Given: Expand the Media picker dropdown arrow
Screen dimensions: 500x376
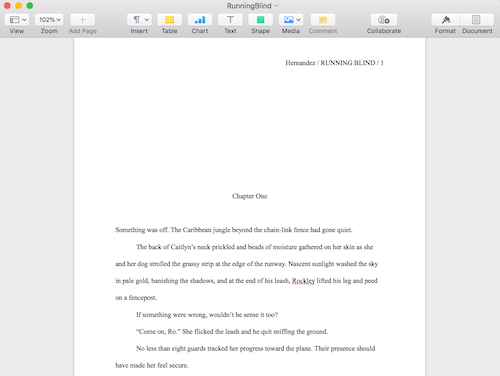Looking at the screenshot, I should tap(298, 20).
